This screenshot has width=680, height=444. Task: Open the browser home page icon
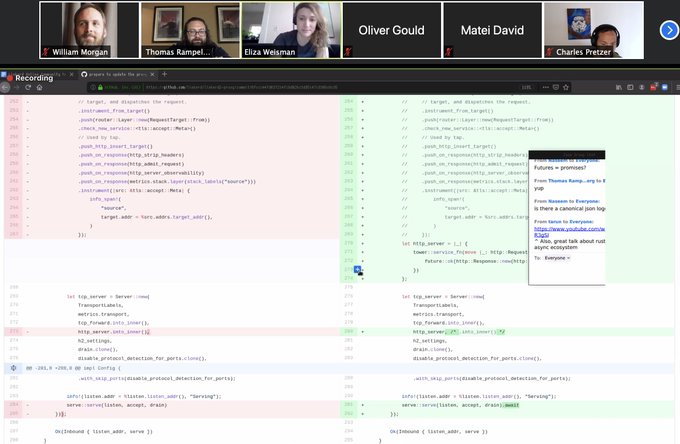pos(39,88)
